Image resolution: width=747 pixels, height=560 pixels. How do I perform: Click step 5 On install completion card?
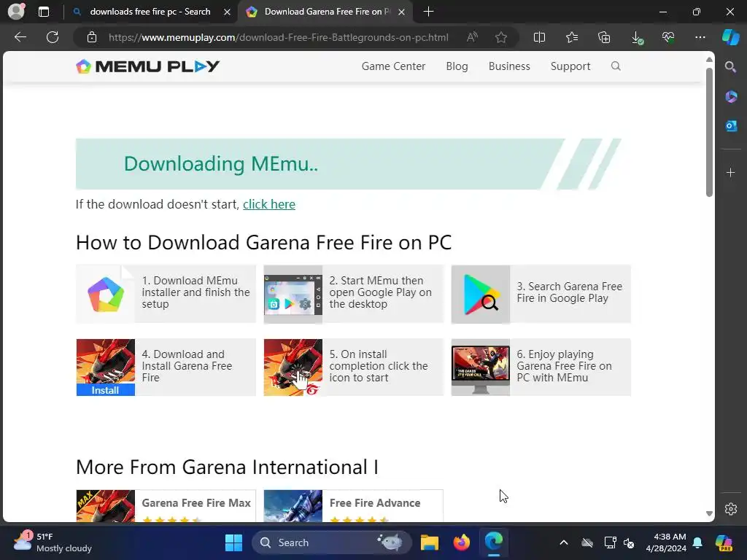pyautogui.click(x=354, y=367)
